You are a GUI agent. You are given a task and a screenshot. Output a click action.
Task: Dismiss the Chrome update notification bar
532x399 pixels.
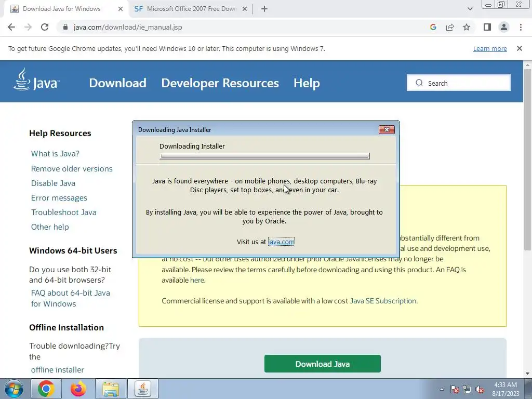pyautogui.click(x=520, y=48)
